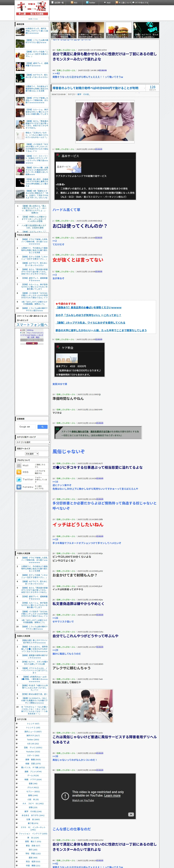Open the article title link about 45分6000円

click(95, 88)
